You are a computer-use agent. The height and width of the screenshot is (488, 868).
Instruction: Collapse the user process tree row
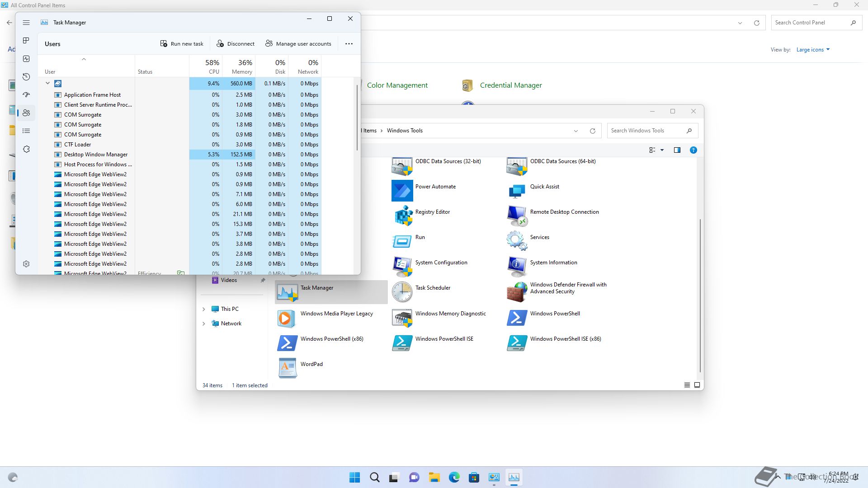47,83
